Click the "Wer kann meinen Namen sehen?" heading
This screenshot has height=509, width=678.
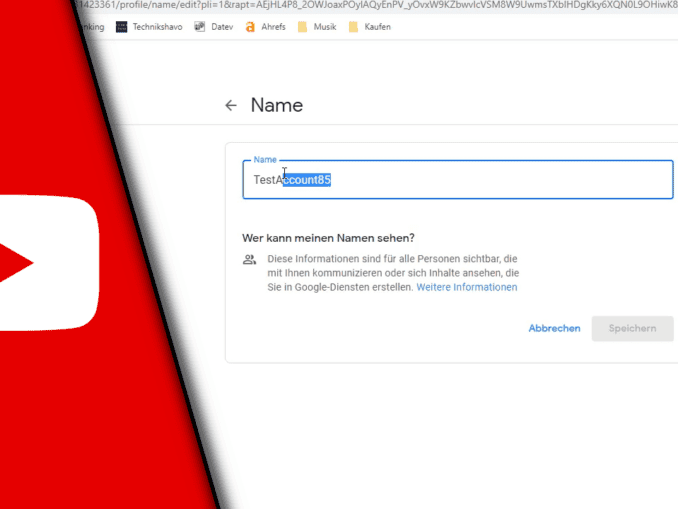(x=328, y=238)
